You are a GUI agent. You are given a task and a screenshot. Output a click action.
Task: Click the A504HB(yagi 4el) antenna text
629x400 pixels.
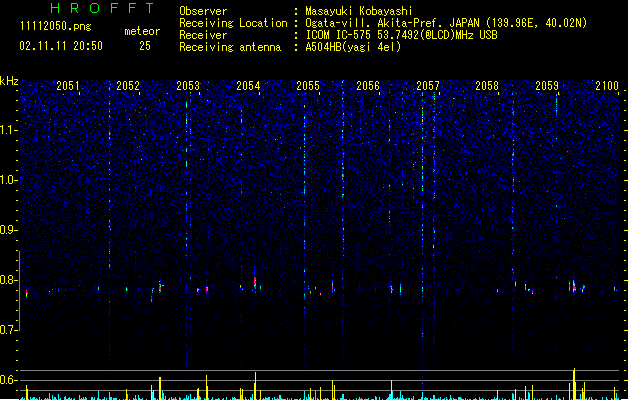(x=353, y=47)
